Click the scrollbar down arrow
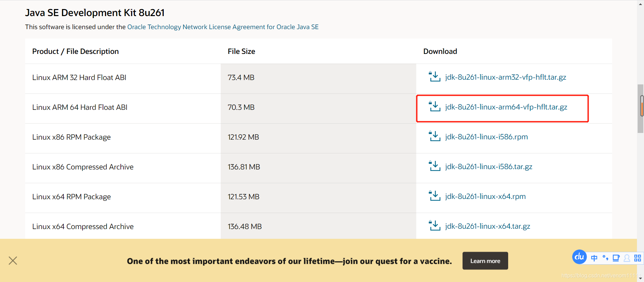 click(641, 278)
